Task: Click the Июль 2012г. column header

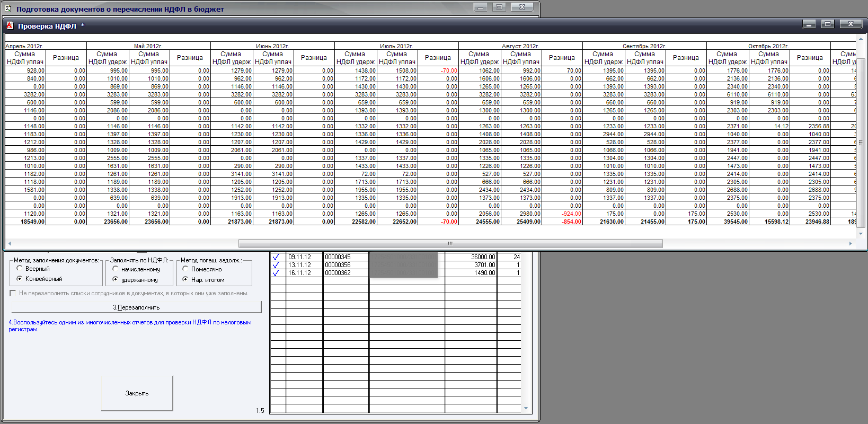Action: pyautogui.click(x=396, y=46)
